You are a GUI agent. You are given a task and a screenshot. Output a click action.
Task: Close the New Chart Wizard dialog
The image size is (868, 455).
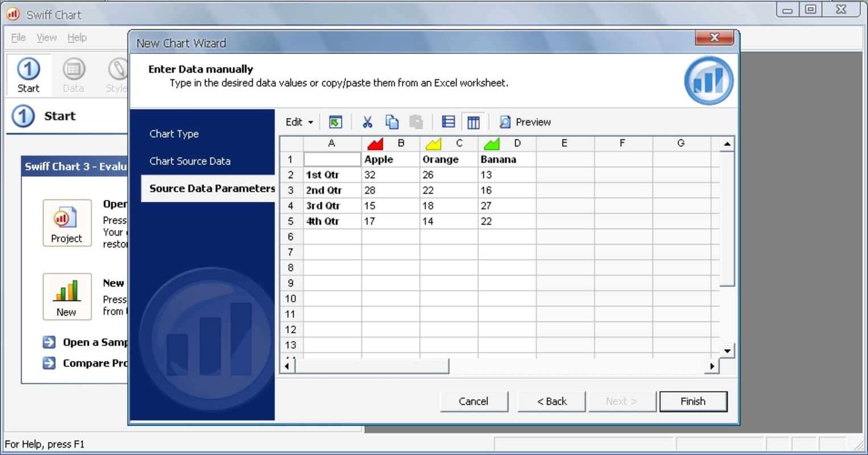[x=715, y=38]
